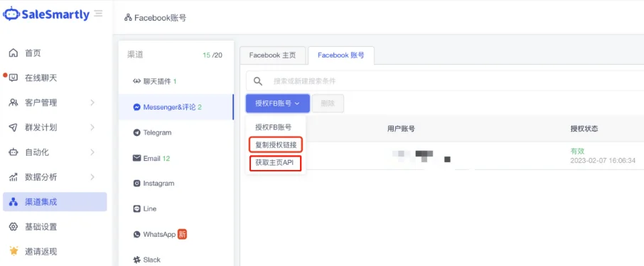This screenshot has width=644, height=266.
Task: Click the channel icon beside 渠道集成
Action: 14,202
